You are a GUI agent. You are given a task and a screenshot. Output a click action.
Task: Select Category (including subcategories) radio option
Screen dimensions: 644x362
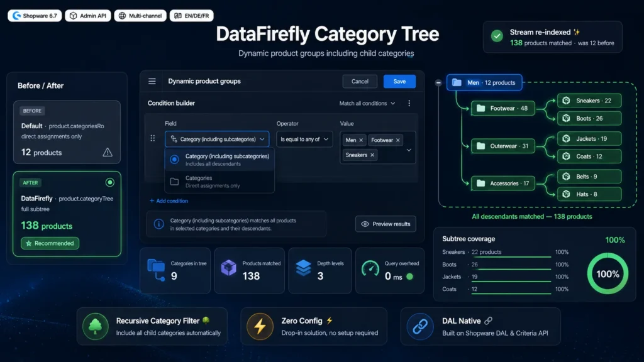tap(175, 159)
